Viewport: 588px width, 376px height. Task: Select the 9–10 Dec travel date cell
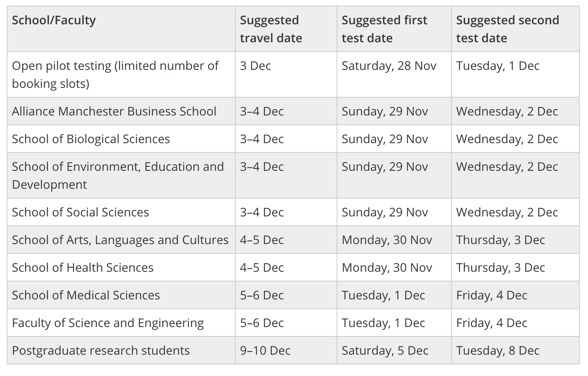pos(265,351)
